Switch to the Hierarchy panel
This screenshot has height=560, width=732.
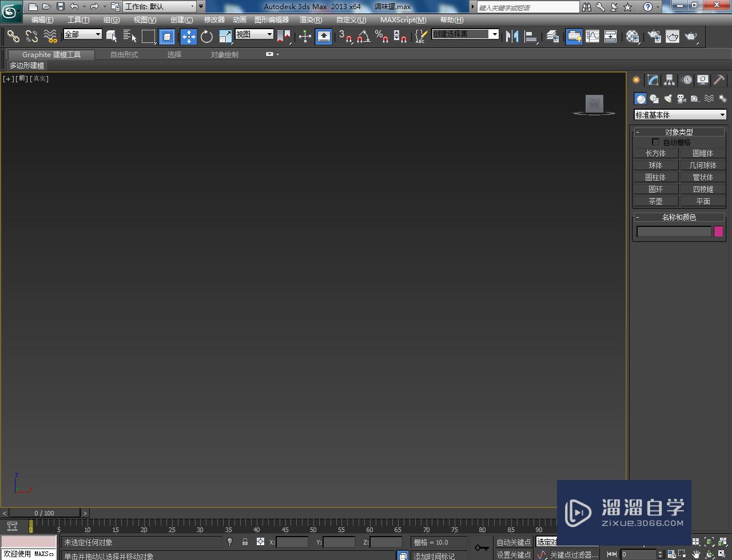tap(669, 80)
